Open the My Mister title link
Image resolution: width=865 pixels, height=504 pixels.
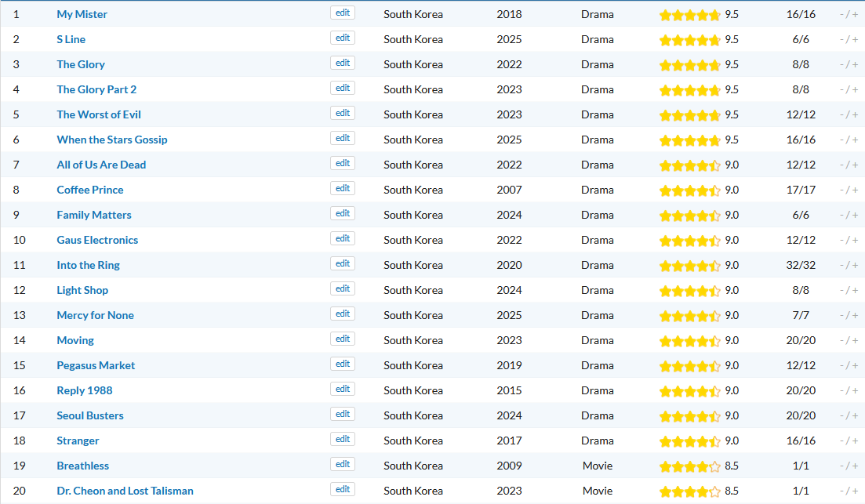82,14
